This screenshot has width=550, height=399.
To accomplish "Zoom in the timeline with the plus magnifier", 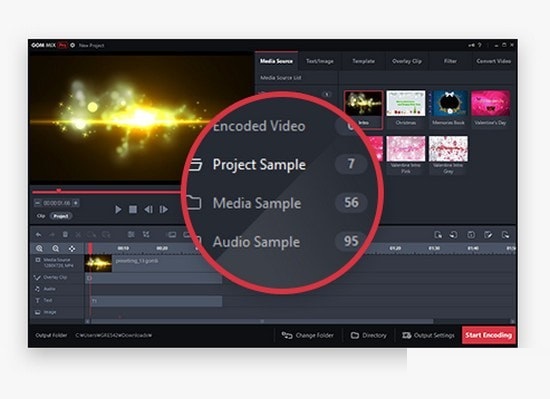I will (x=39, y=249).
